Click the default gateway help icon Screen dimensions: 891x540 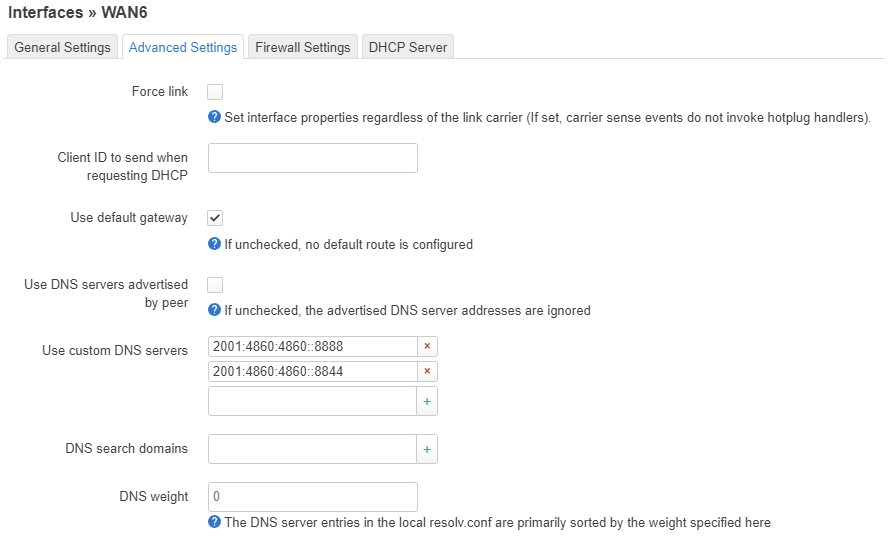coord(214,244)
